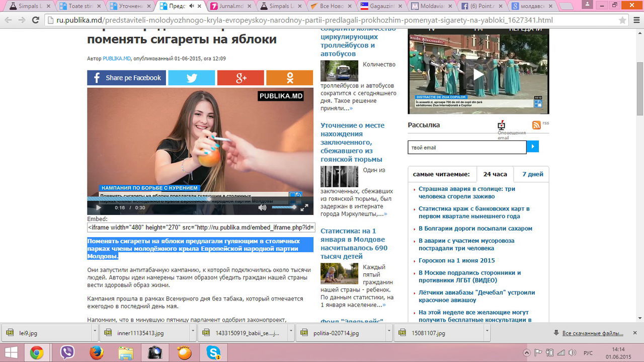Screen dimensions: 644x362
Task: Click the children statistics article thumbnail
Action: (339, 273)
